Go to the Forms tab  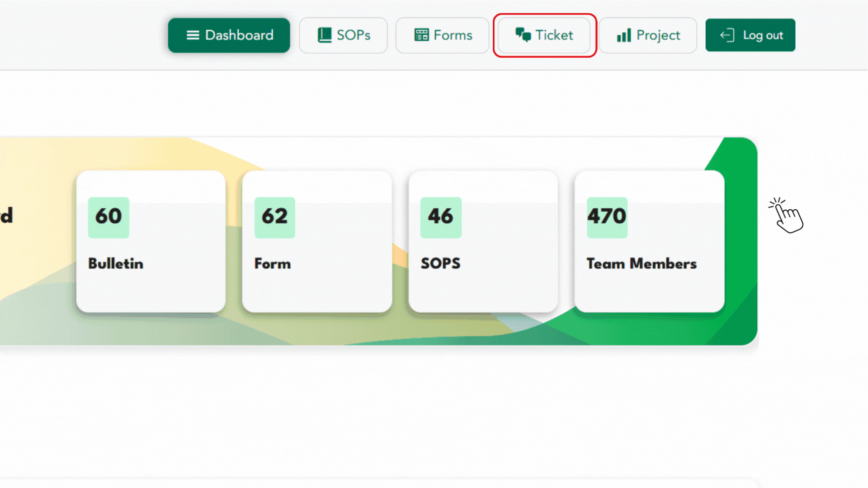(453, 35)
